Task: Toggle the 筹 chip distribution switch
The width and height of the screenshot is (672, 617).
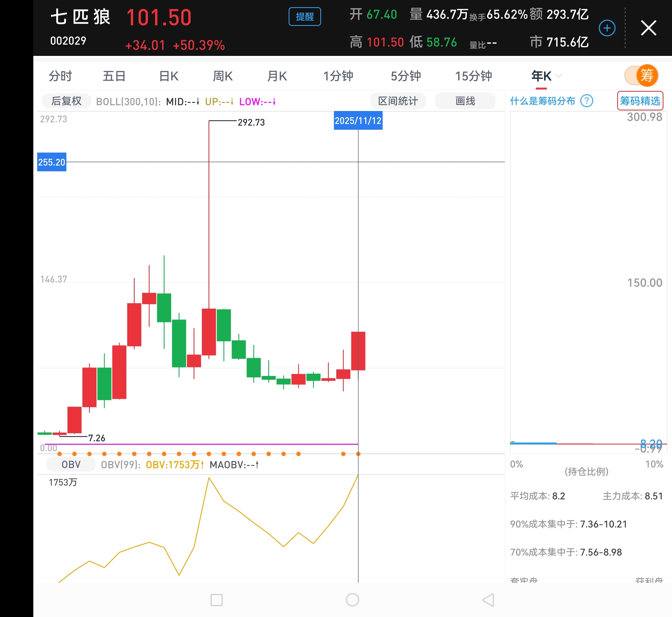Action: (x=641, y=75)
